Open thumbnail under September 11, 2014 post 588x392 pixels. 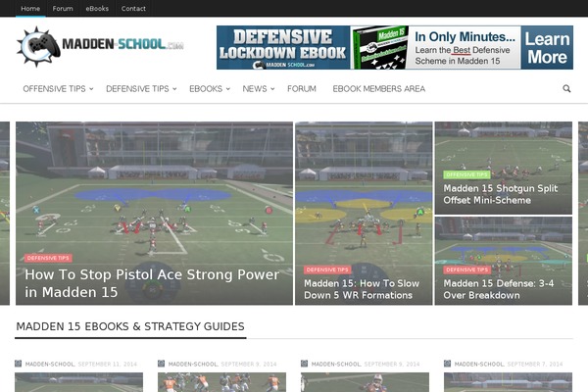click(x=78, y=382)
